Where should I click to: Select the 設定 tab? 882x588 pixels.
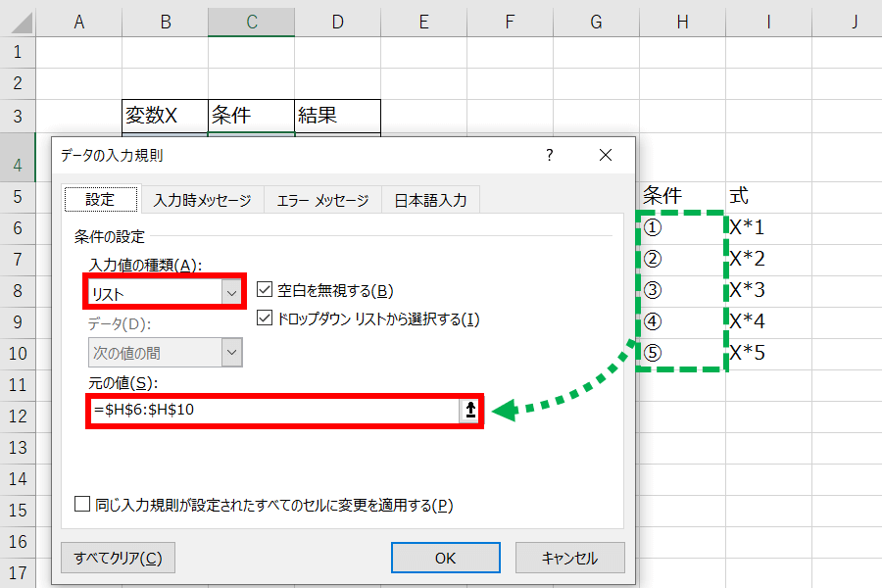100,200
